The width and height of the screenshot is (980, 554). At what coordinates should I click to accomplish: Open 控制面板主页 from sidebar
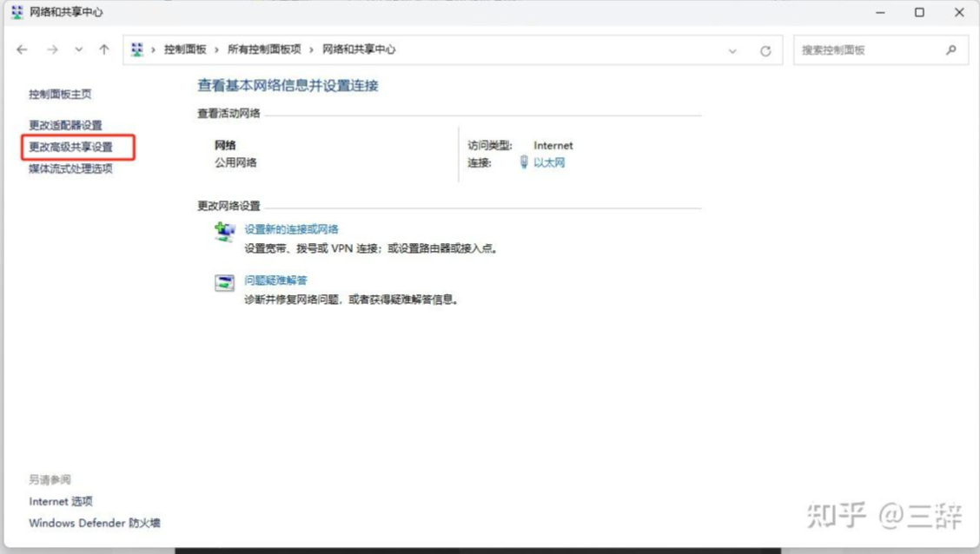(60, 94)
